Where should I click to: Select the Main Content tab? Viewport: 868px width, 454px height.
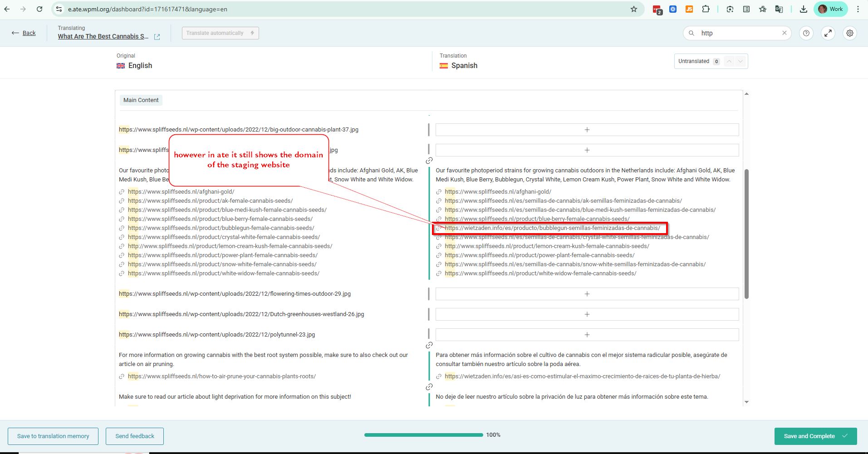click(141, 100)
